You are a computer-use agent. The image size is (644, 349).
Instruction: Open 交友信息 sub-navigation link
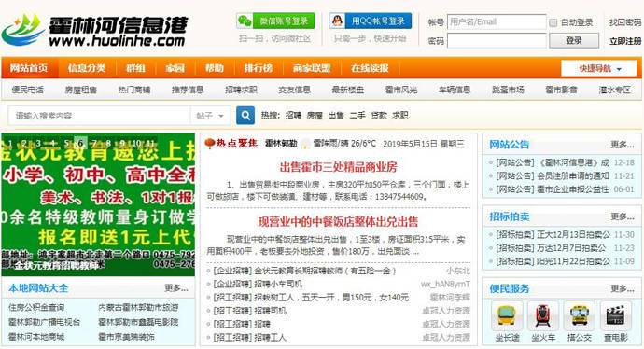tap(295, 90)
